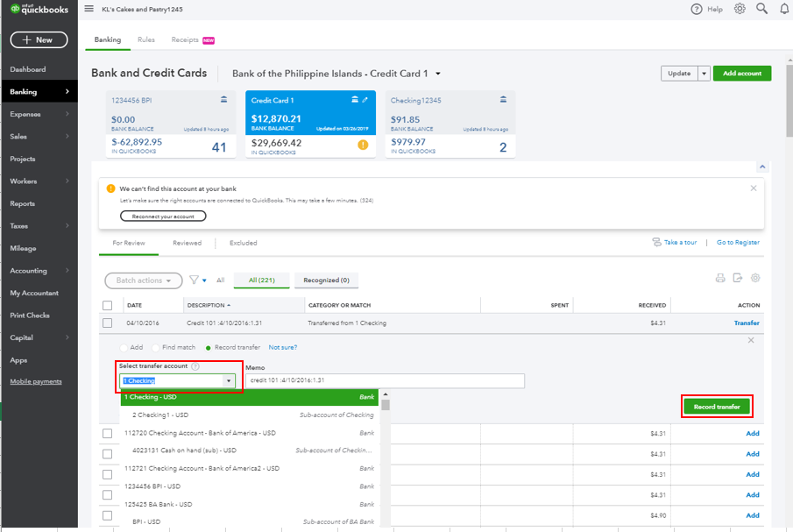Open the Go to Register link
Image resolution: width=793 pixels, height=532 pixels.
coord(738,243)
